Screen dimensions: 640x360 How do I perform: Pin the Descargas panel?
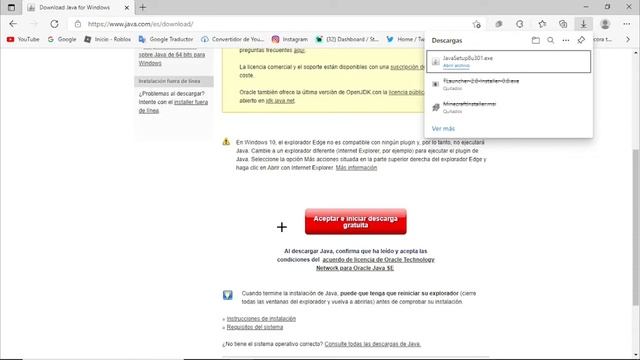pyautogui.click(x=581, y=40)
